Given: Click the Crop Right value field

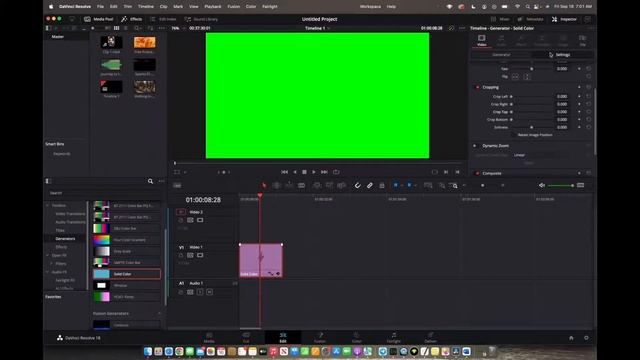Looking at the screenshot, I should click(x=562, y=104).
